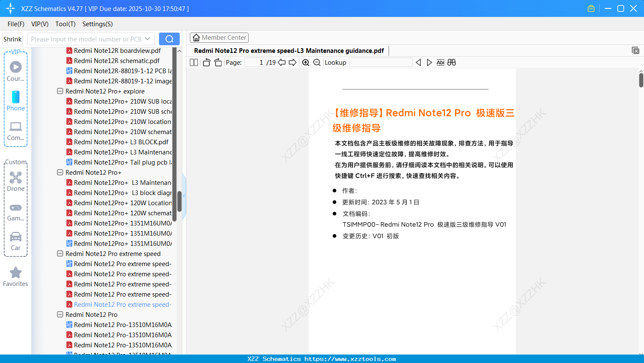Click the Member Center button

tap(219, 37)
